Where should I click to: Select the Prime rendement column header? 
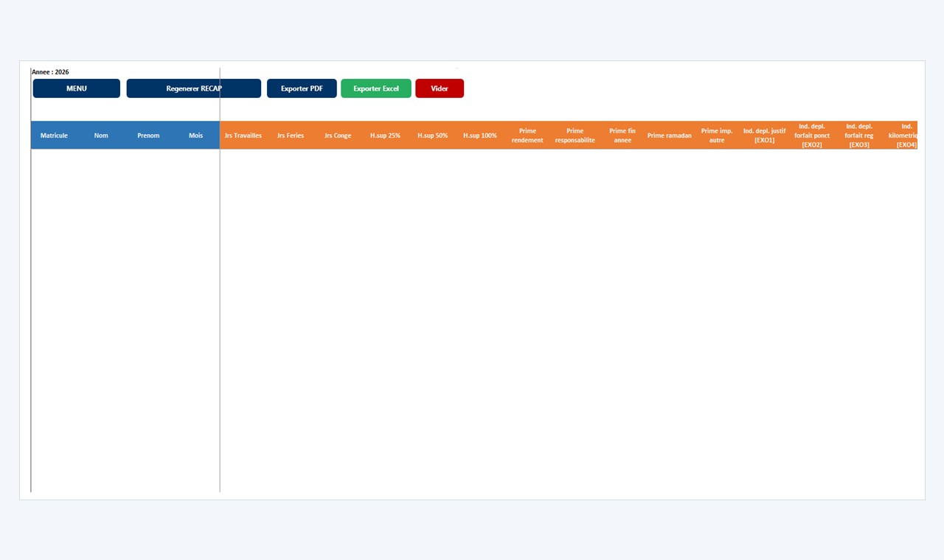527,136
